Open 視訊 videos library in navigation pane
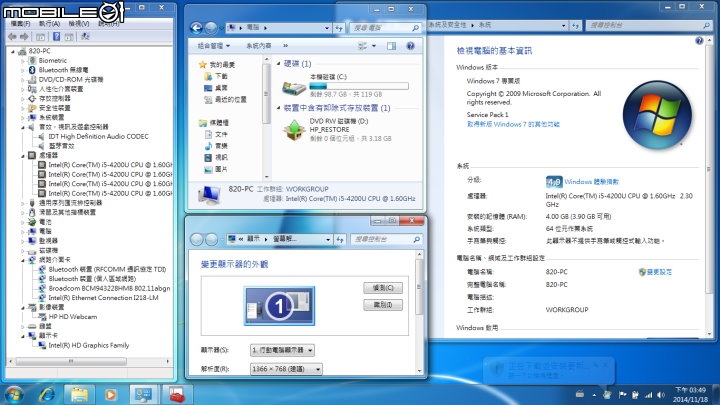This screenshot has width=720, height=405. pyautogui.click(x=221, y=158)
